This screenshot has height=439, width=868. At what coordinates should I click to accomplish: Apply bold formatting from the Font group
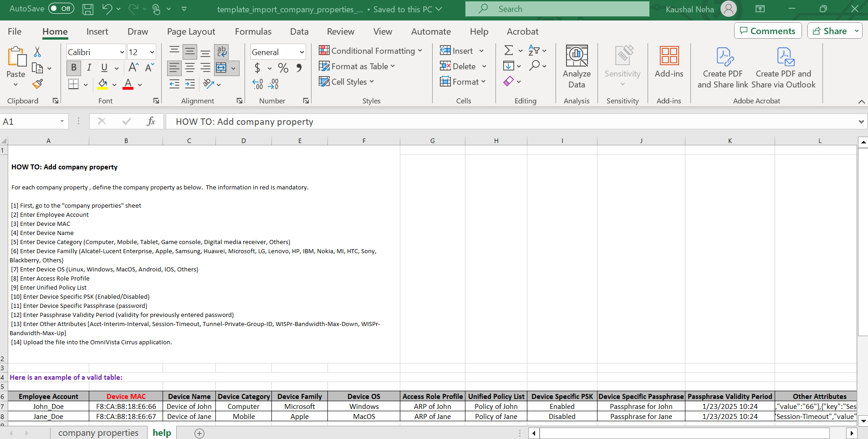click(x=73, y=68)
